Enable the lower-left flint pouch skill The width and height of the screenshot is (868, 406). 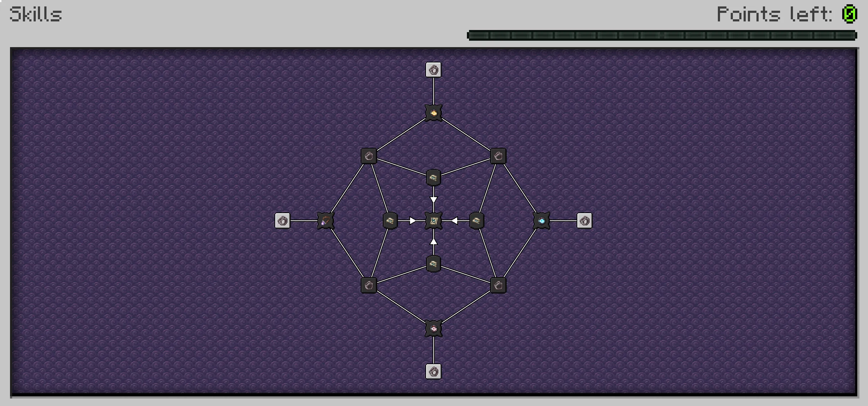tap(369, 286)
